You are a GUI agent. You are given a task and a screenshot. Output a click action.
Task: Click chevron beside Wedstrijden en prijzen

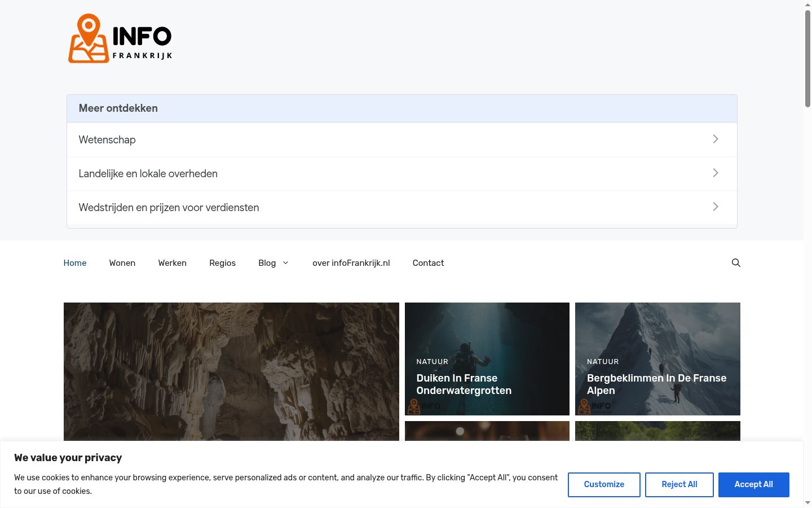point(716,207)
